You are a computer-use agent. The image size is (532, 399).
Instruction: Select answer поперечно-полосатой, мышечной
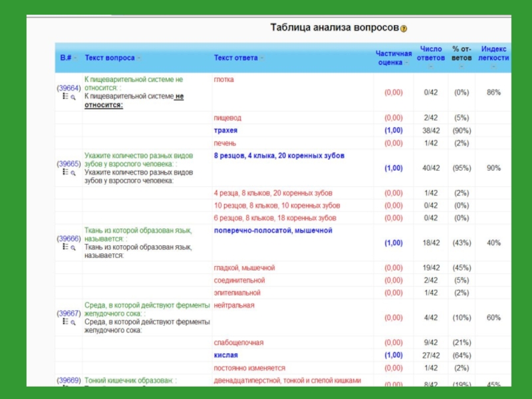coord(273,231)
